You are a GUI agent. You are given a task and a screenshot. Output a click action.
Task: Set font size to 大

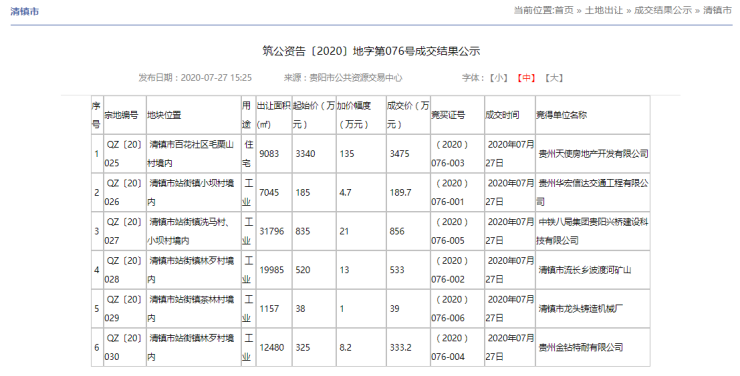click(x=554, y=78)
